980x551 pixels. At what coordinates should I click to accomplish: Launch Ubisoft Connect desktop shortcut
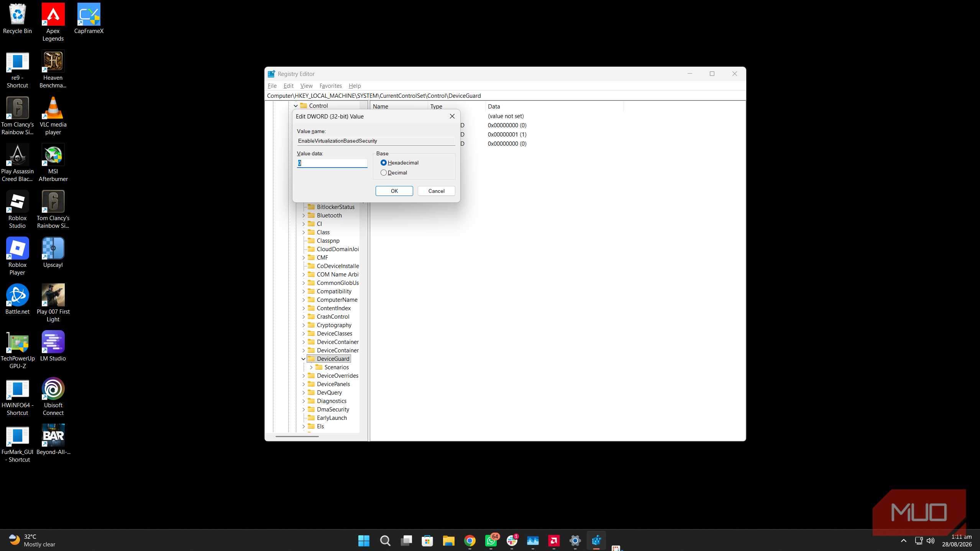click(x=53, y=397)
